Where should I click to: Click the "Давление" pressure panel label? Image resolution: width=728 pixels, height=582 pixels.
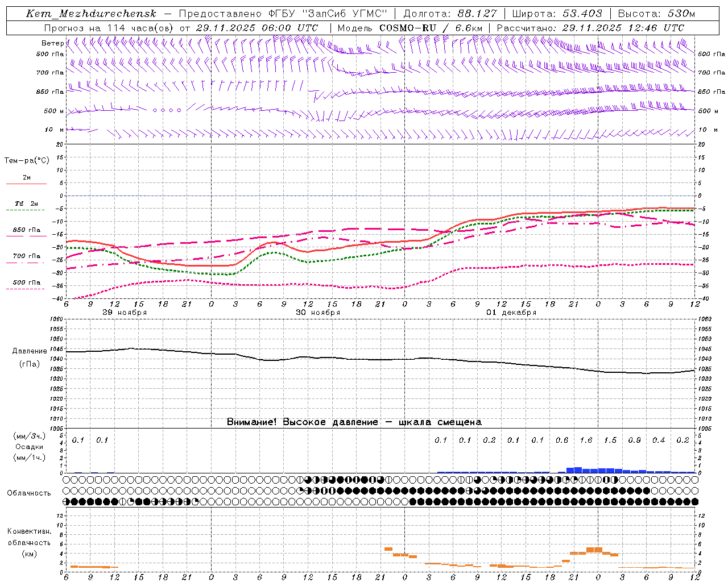30,351
